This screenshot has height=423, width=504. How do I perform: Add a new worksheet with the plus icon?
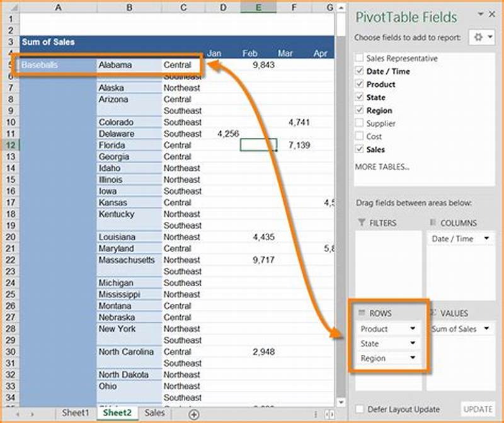195,413
